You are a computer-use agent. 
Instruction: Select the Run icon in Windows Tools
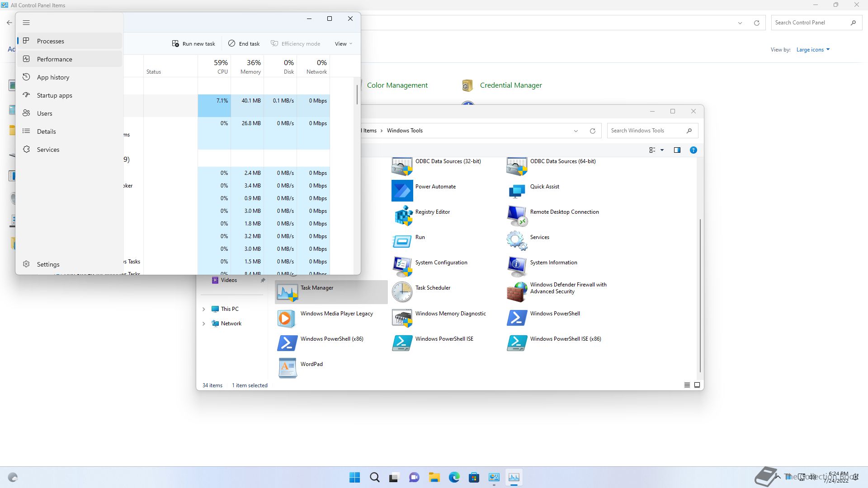(402, 241)
